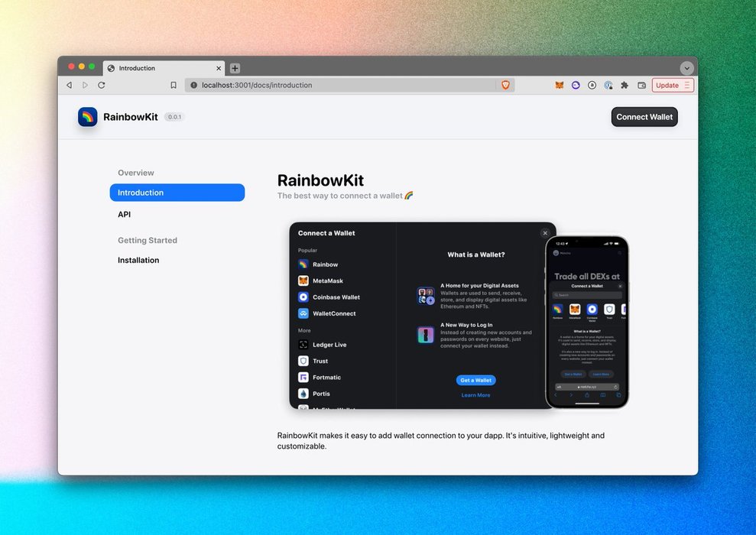Select the Introduction browser tab

[x=164, y=68]
